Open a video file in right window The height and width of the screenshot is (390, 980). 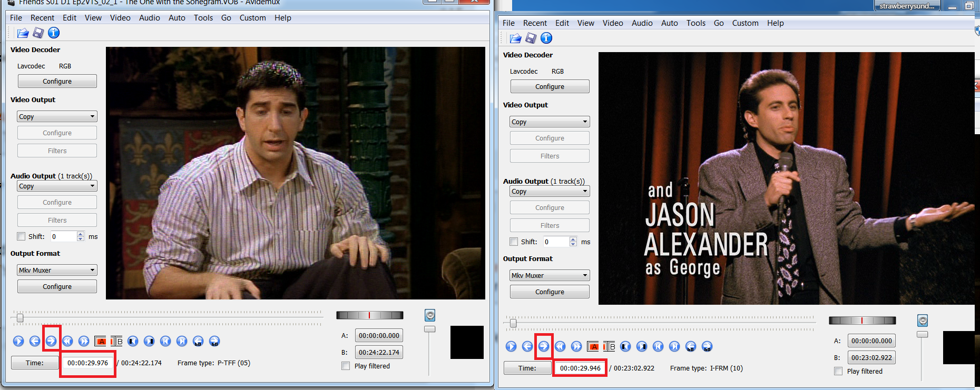(x=515, y=38)
